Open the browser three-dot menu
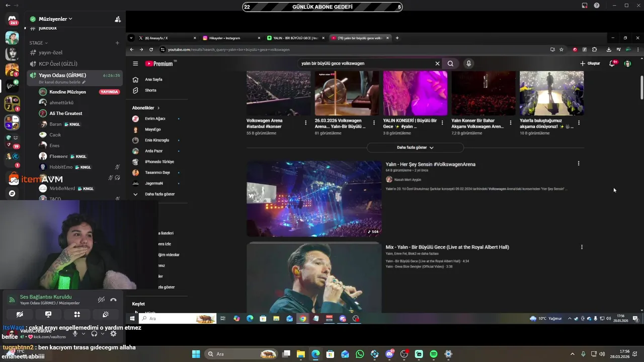Image resolution: width=644 pixels, height=362 pixels. click(x=638, y=50)
